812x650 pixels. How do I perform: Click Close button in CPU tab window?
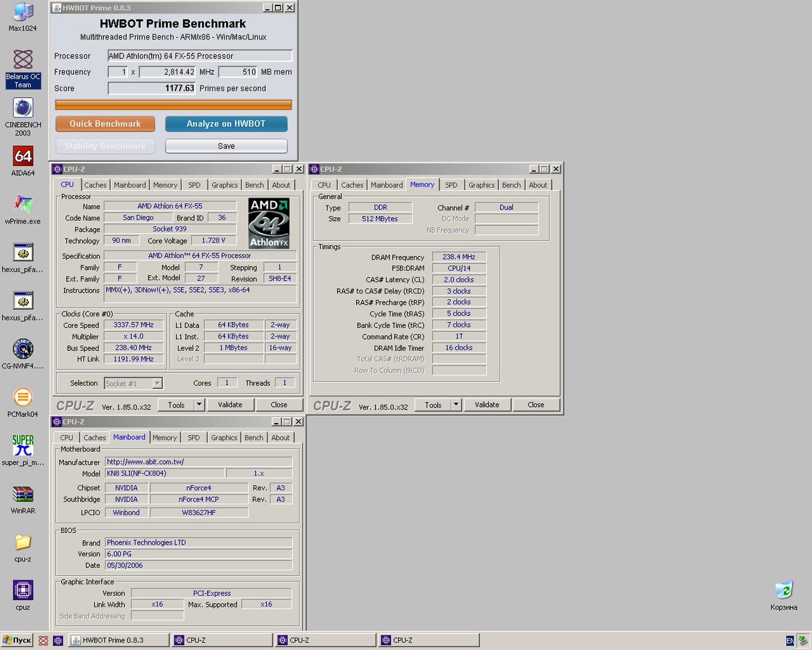click(x=279, y=405)
